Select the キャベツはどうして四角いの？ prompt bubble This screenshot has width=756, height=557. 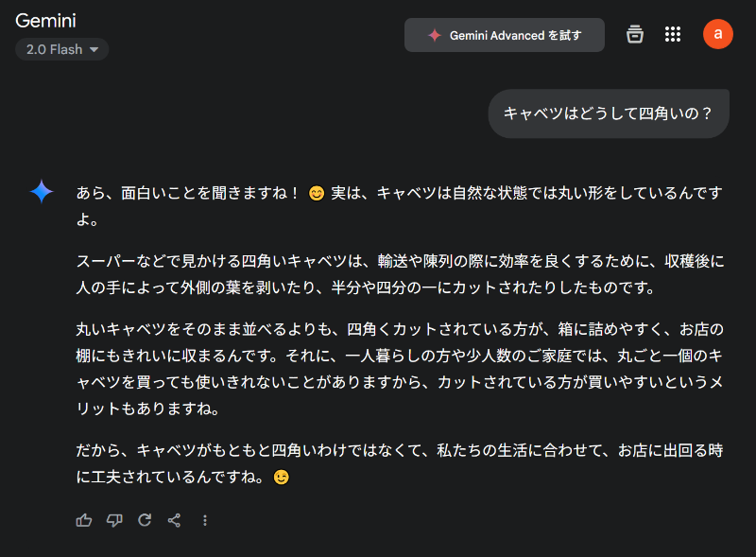(609, 113)
